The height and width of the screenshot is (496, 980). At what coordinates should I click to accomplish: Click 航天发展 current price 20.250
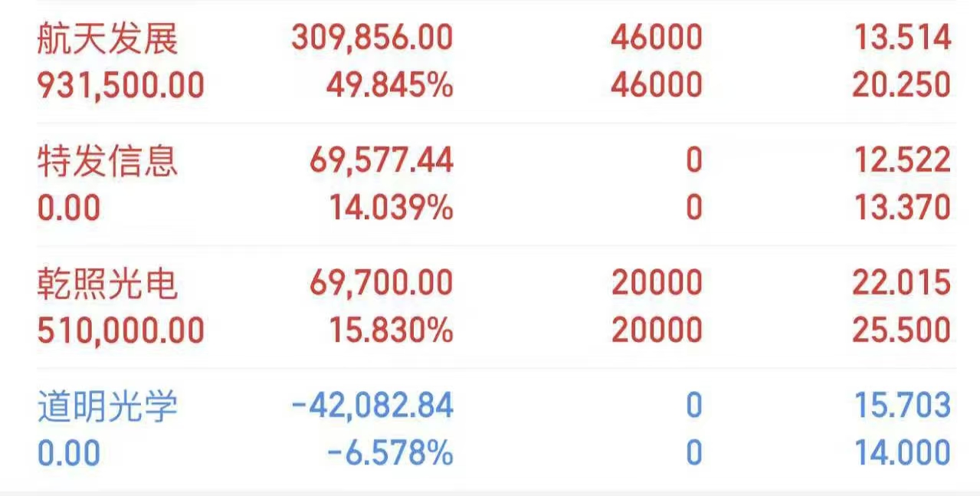[x=901, y=85]
